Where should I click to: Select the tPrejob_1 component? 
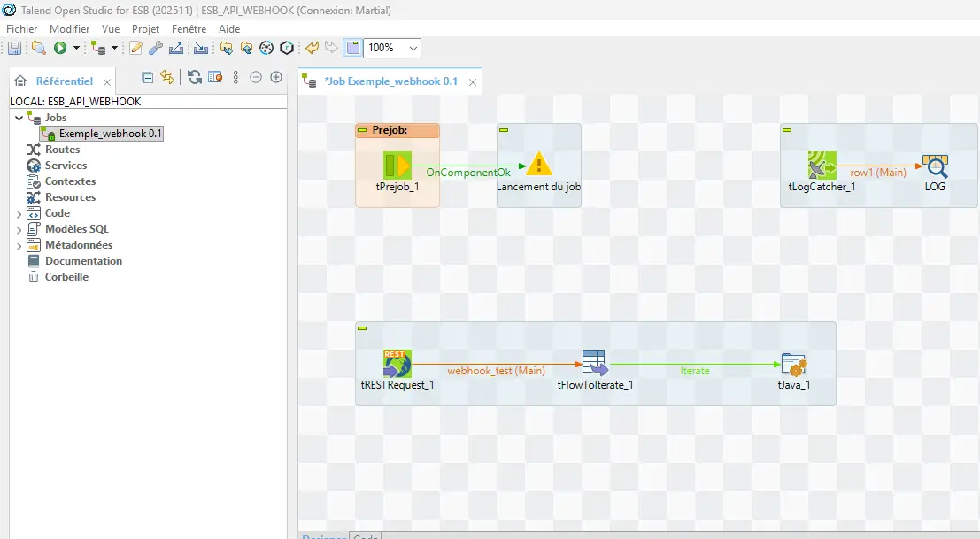[x=397, y=164]
